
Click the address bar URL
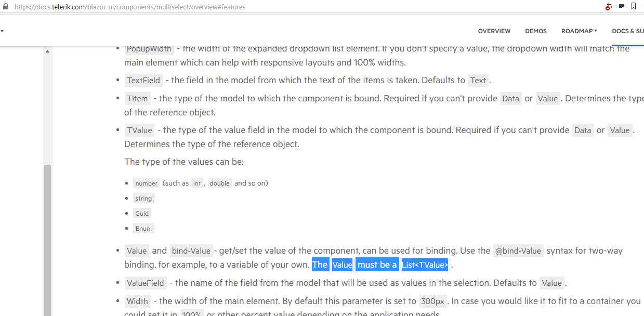130,7
